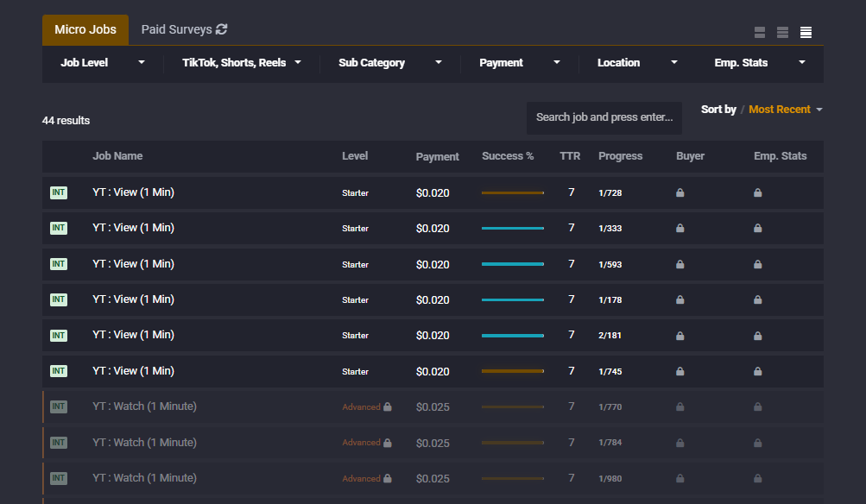Click the INT badge on the 1/593 job row
Screen dimensions: 866x504
59,264
